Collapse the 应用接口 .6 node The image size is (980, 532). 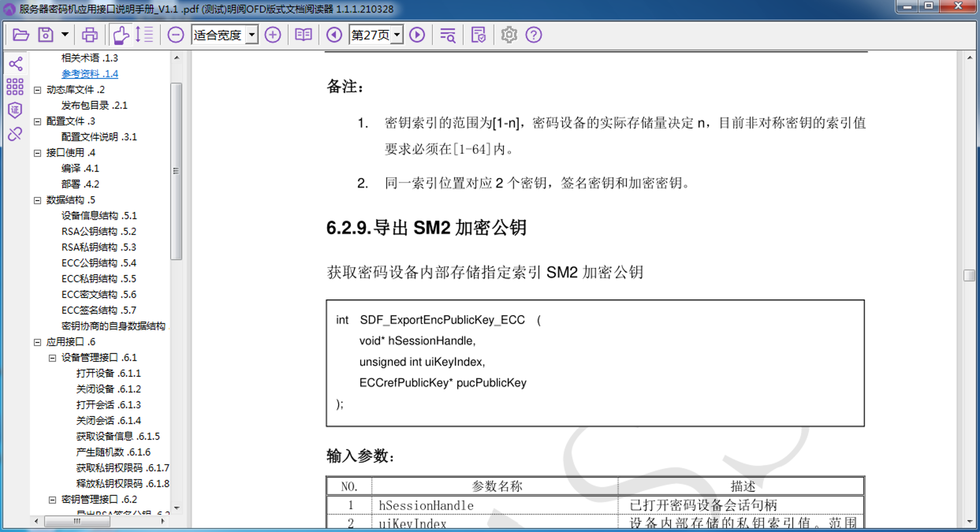tap(37, 342)
